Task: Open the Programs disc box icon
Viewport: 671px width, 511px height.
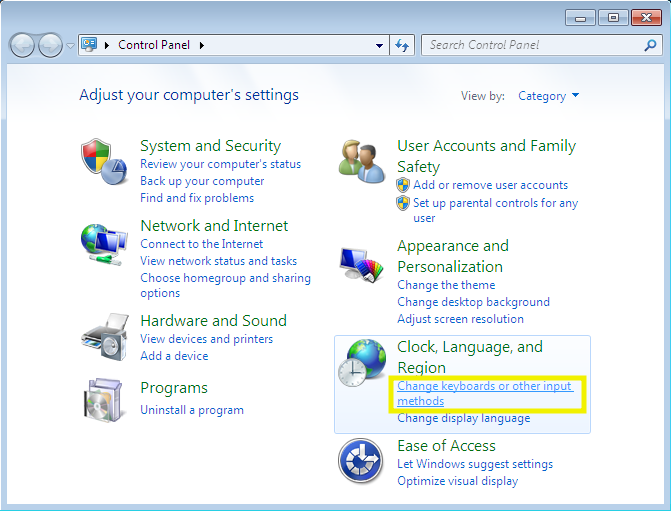Action: click(x=104, y=399)
